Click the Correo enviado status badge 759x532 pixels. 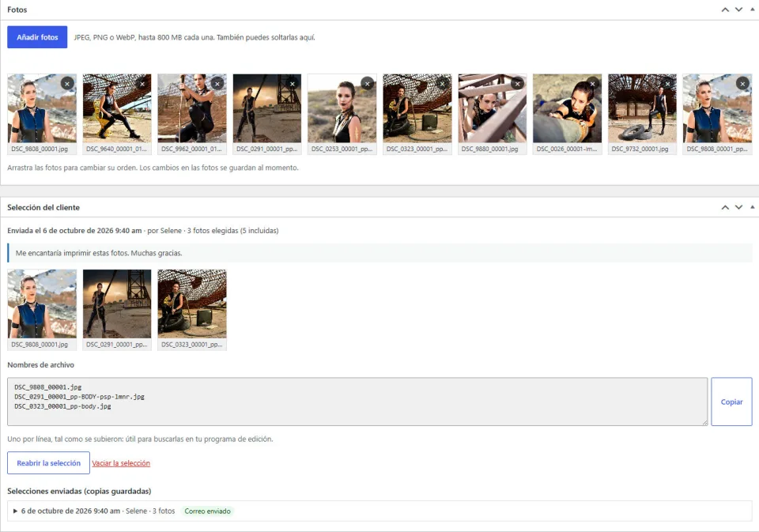coord(208,511)
